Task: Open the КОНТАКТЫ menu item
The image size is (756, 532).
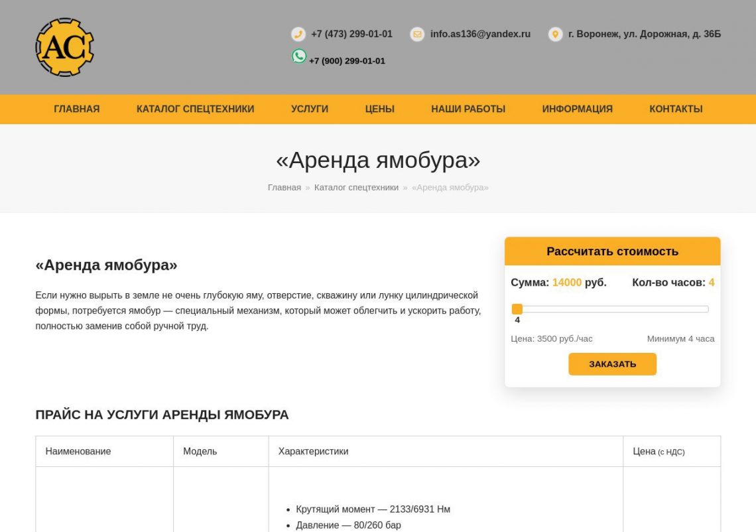Action: (676, 109)
